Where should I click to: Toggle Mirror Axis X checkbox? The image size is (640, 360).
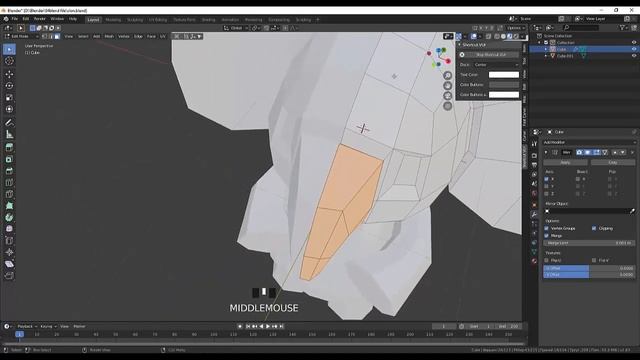pos(547,179)
